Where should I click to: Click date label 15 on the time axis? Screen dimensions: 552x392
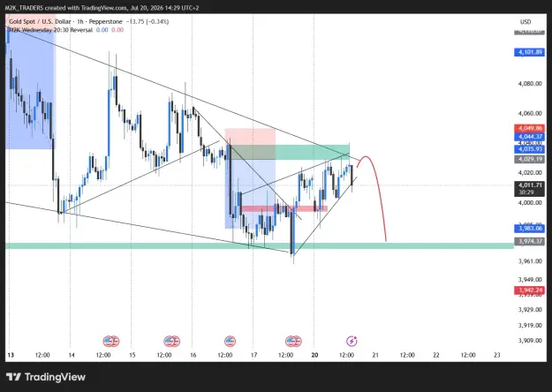132,355
